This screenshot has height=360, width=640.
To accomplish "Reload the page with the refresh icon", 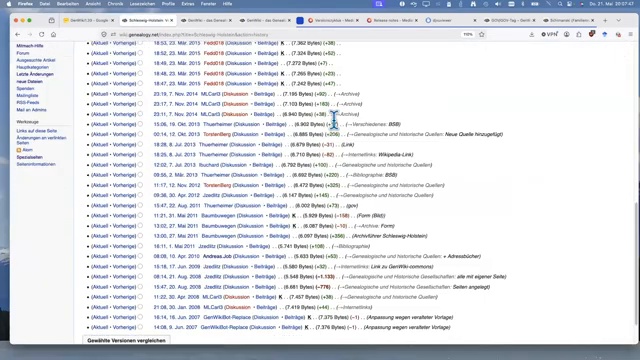I will click(42, 35).
